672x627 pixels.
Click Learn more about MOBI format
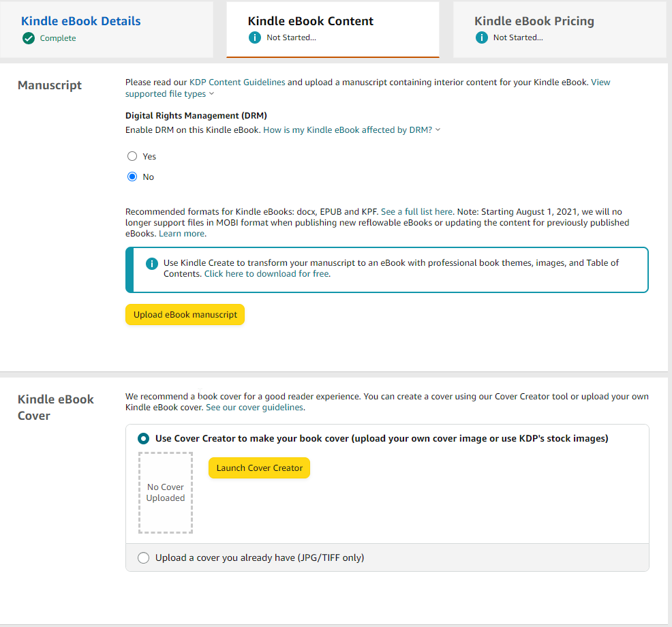click(x=182, y=234)
